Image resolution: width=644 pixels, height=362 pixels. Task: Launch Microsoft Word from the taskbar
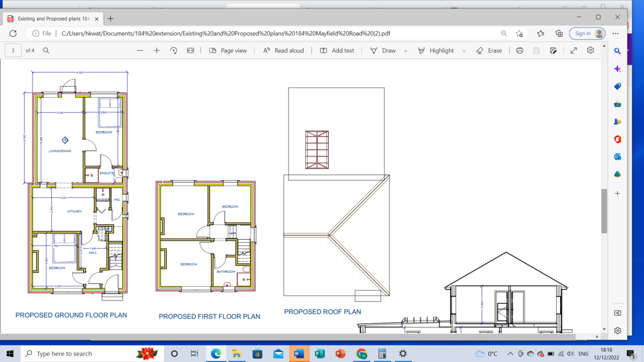[x=299, y=353]
